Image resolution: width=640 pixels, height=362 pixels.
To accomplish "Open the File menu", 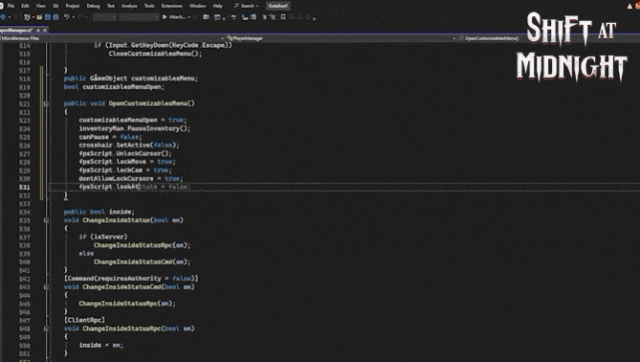I will coord(11,6).
